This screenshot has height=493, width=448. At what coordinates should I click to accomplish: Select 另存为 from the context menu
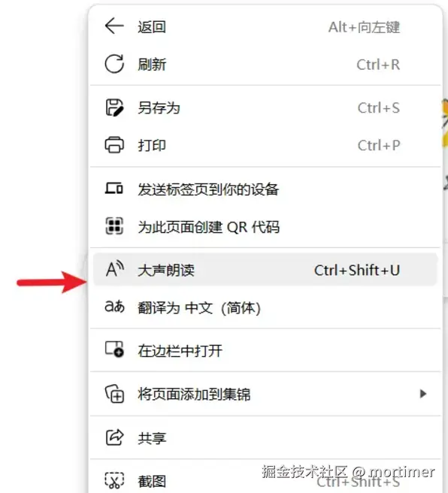pos(265,108)
